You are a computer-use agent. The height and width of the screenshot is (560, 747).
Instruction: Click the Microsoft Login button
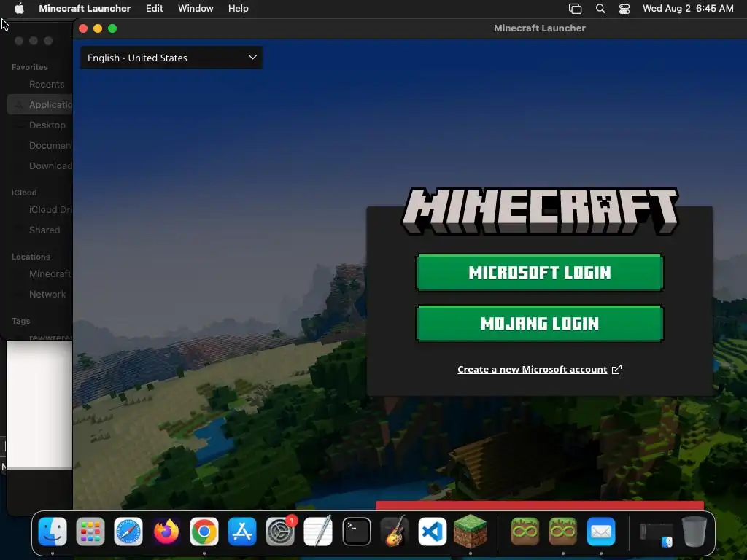[540, 273]
